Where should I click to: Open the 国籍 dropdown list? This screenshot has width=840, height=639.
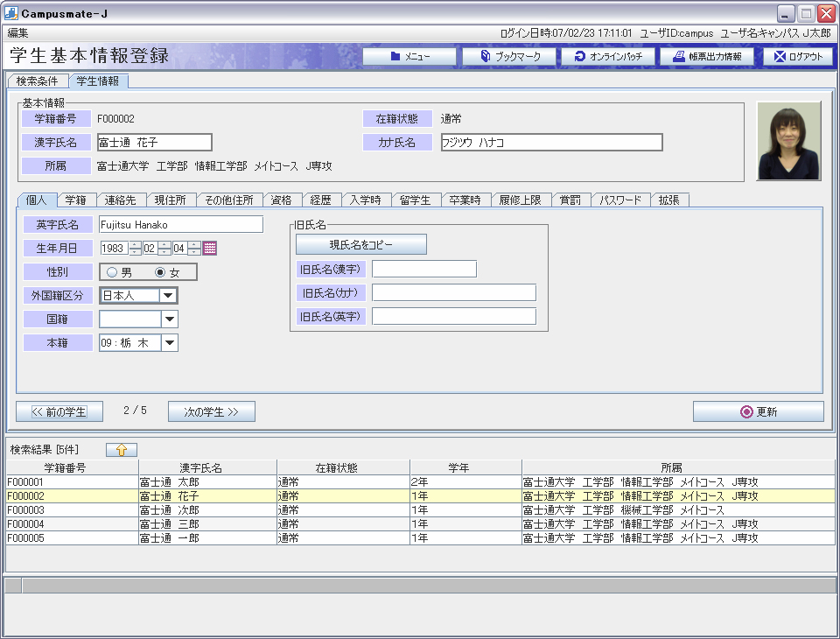click(x=169, y=319)
